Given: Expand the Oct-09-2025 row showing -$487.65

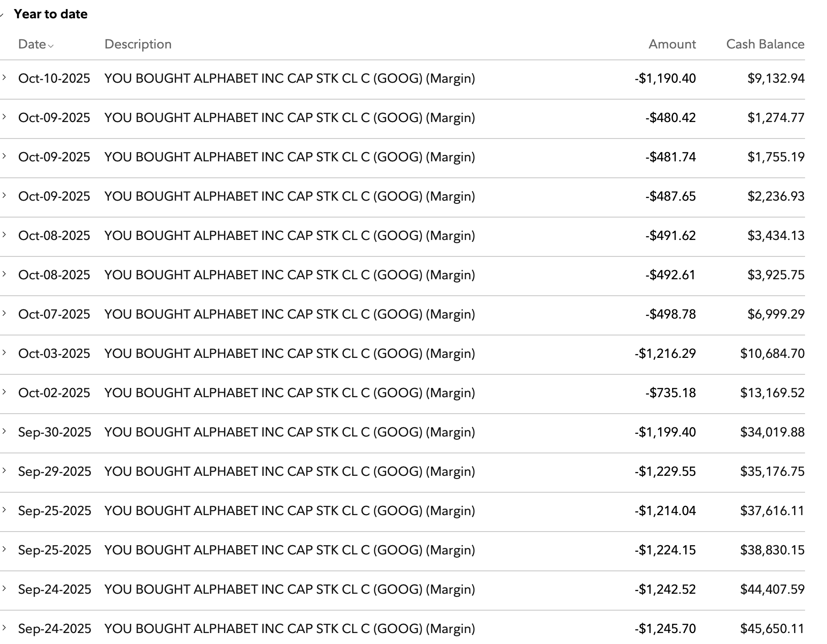Looking at the screenshot, I should (x=5, y=196).
